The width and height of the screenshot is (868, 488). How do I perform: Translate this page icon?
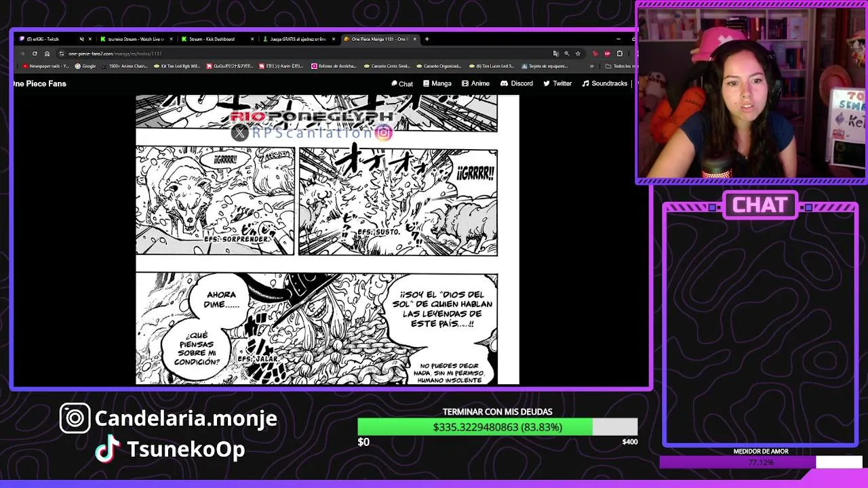556,54
